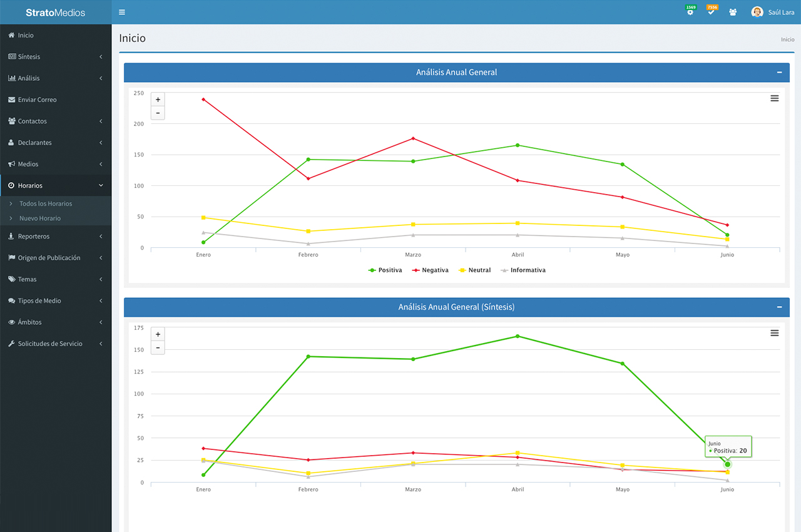Image resolution: width=801 pixels, height=532 pixels.
Task: Open Todos los Horarios submenu item
Action: 46,204
